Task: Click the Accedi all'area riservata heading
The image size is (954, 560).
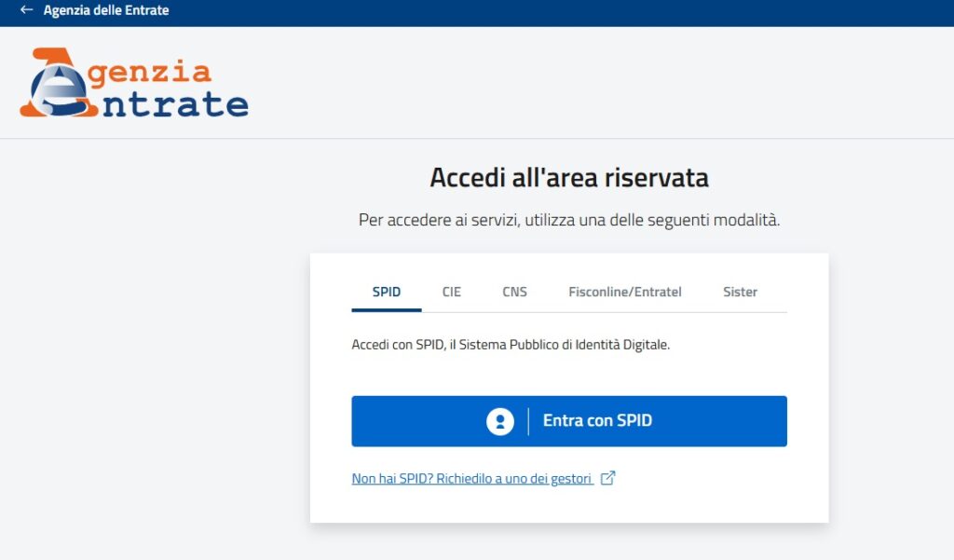Action: click(x=569, y=178)
